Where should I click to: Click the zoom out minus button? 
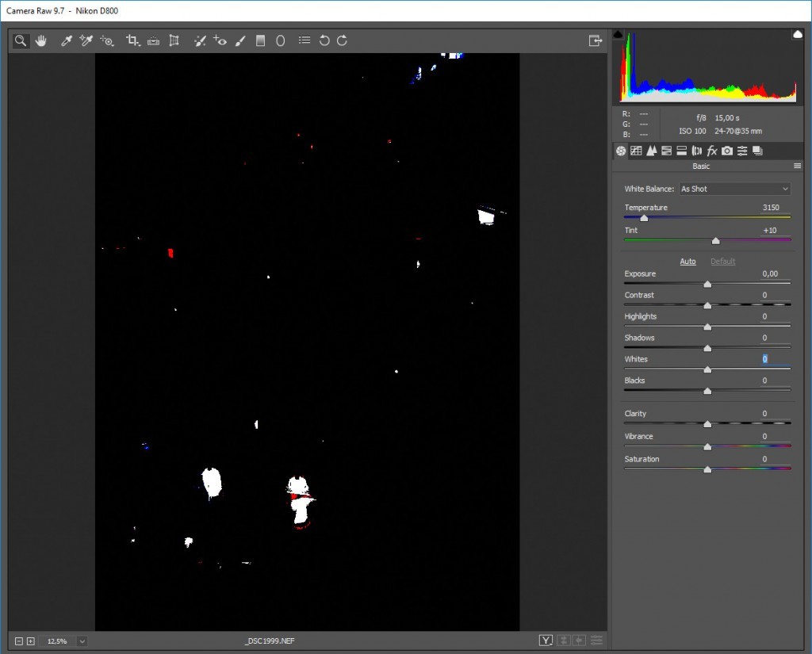(x=18, y=641)
